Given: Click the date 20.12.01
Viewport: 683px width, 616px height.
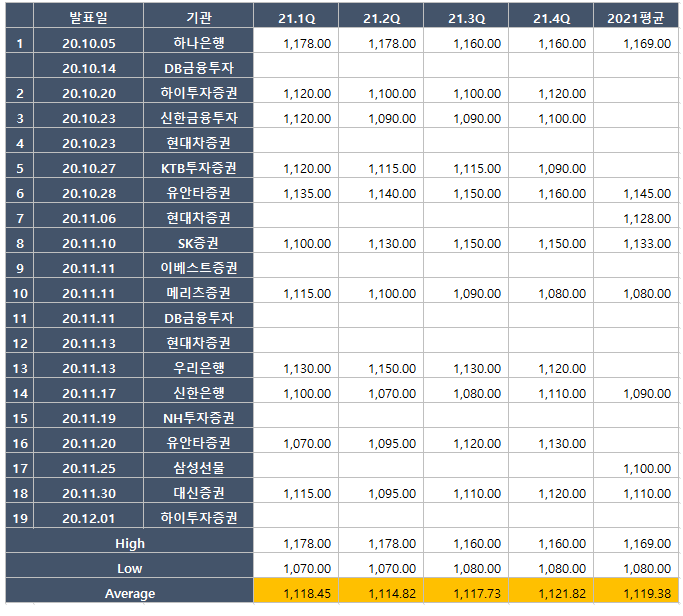Looking at the screenshot, I should 88,518.
